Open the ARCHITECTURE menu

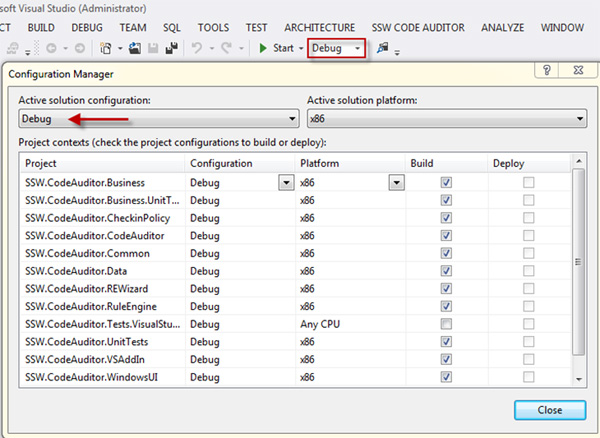(319, 27)
